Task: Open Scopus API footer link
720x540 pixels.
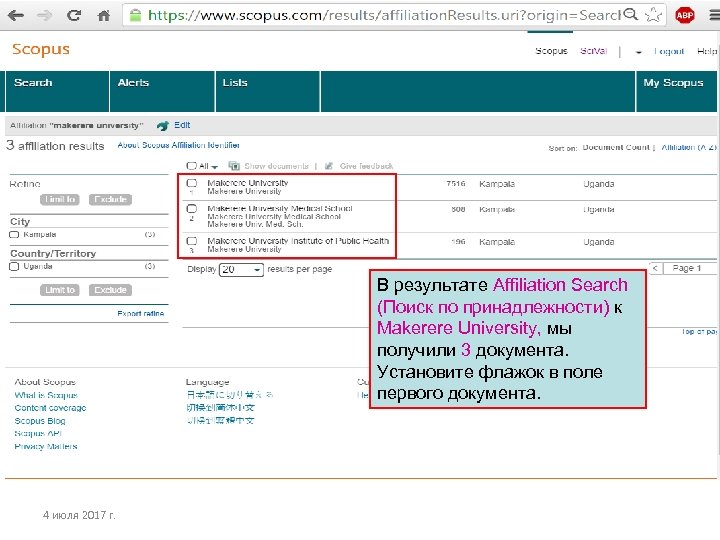Action: pos(38,433)
